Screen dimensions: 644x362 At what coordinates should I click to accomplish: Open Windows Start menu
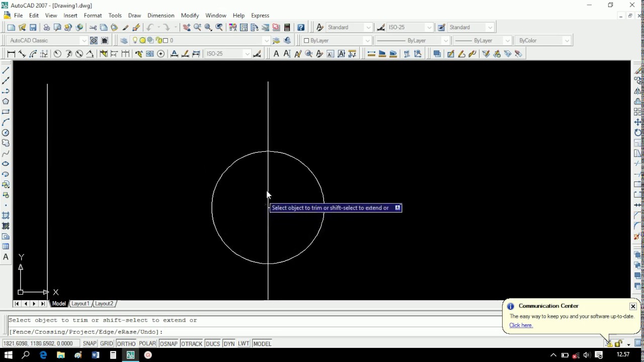(8, 355)
